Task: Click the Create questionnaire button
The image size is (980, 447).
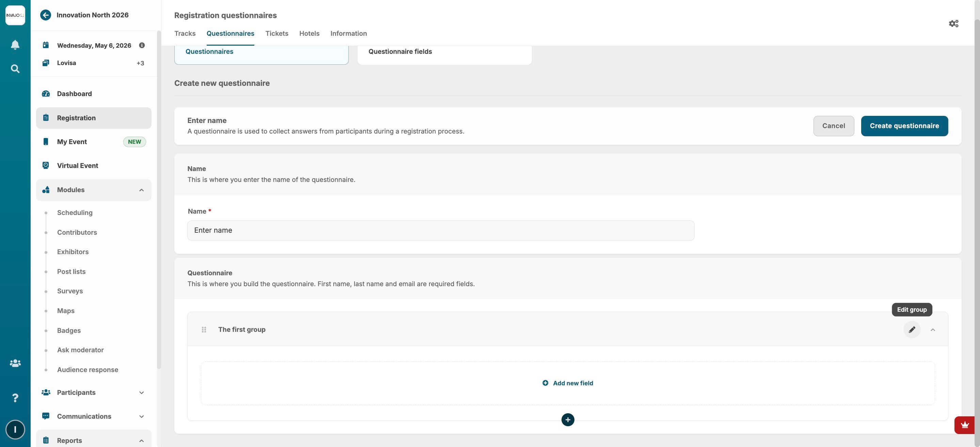Action: coord(904,126)
